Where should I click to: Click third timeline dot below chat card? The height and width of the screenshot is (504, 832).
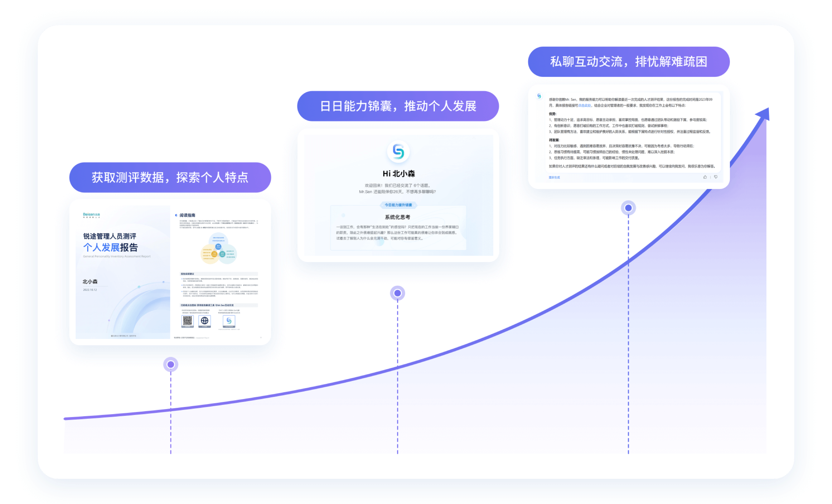point(628,208)
